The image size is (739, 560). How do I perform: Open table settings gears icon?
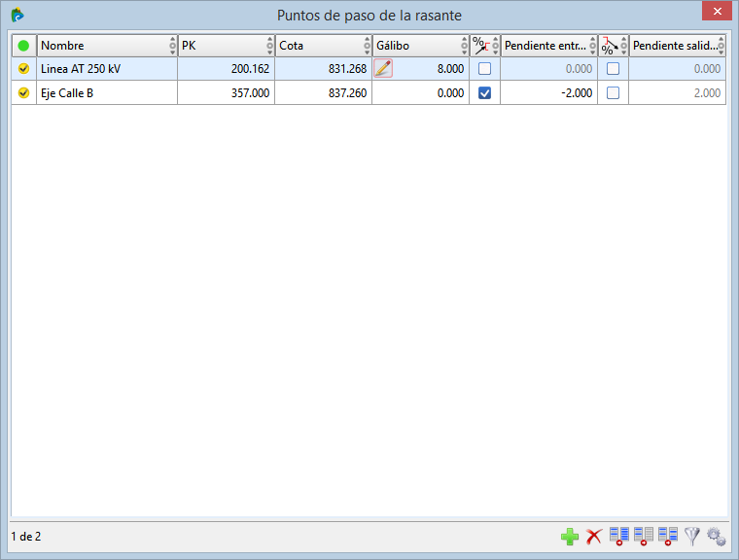[717, 537]
